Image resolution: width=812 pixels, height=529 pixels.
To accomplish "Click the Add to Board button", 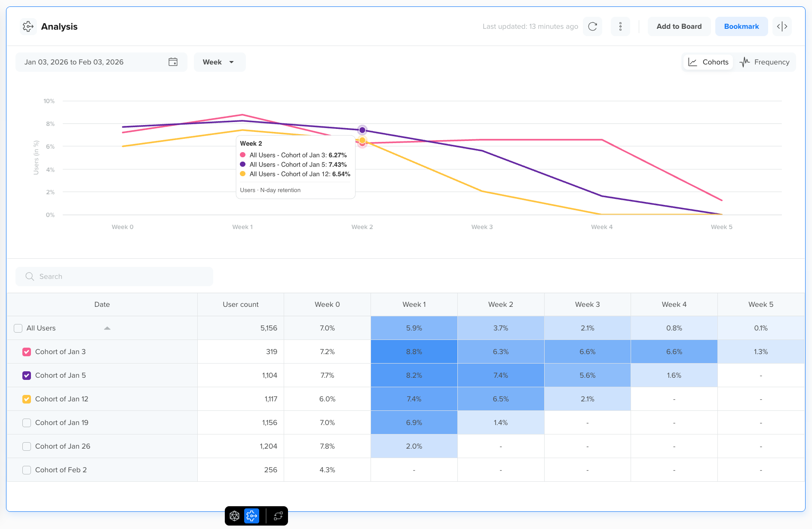I will (x=679, y=27).
